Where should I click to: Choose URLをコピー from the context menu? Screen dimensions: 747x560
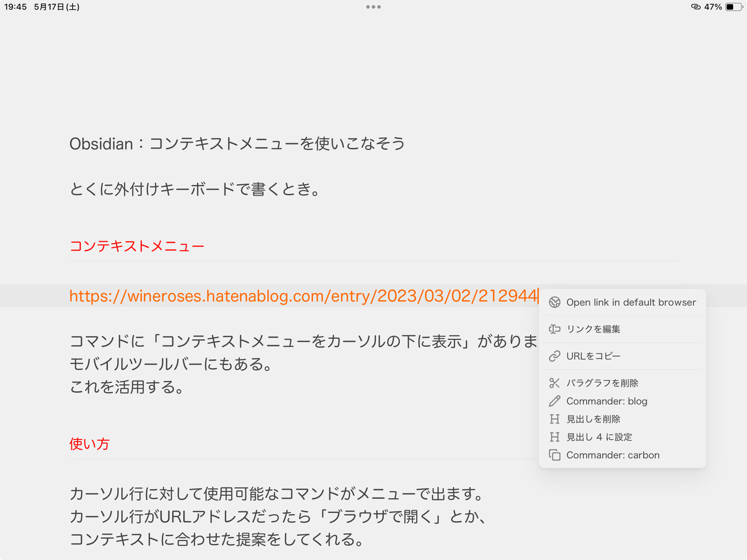click(x=622, y=356)
